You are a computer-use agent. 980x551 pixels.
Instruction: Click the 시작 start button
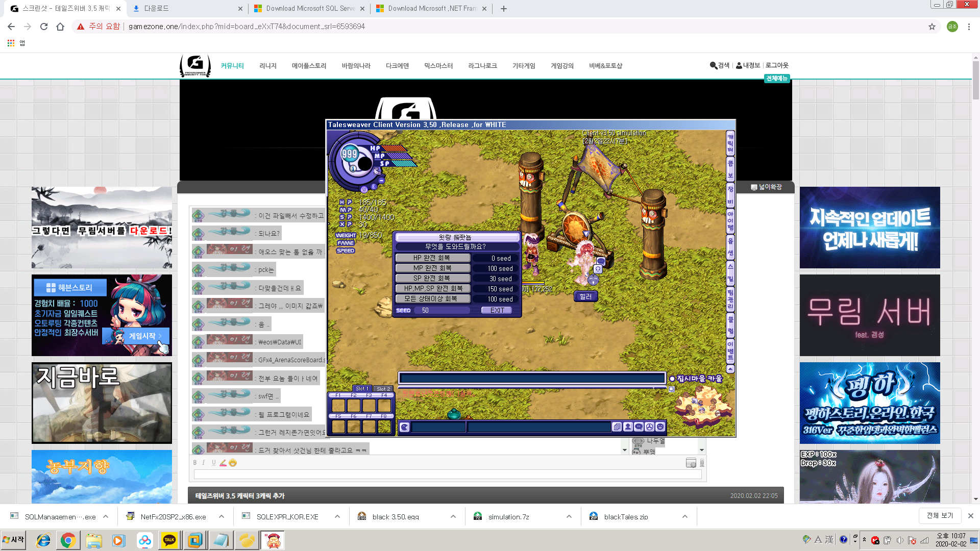click(13, 540)
